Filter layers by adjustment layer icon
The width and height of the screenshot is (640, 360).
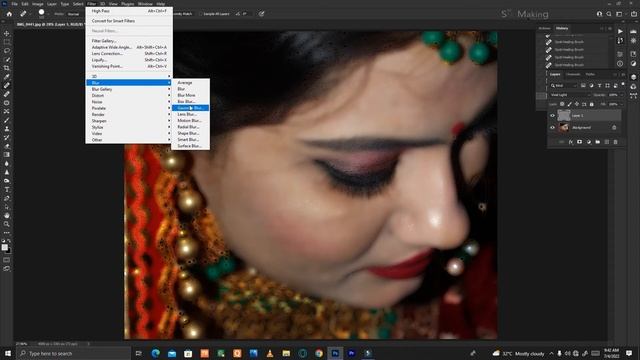[x=591, y=85]
